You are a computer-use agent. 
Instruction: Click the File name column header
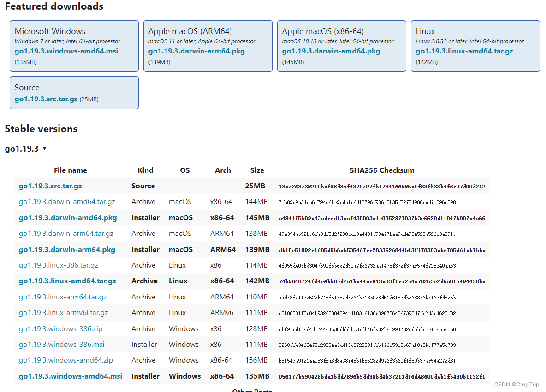71,170
